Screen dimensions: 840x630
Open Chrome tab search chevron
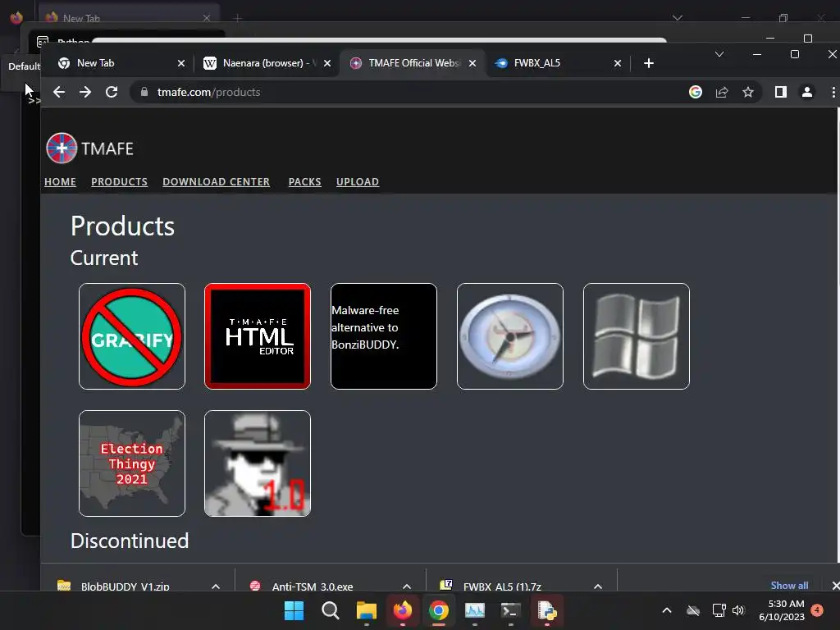[x=719, y=54]
